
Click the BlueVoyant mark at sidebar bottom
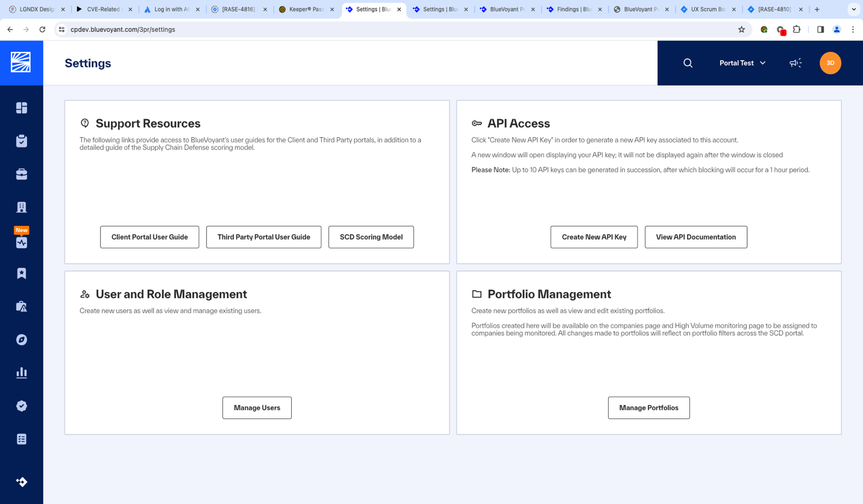pos(22,482)
